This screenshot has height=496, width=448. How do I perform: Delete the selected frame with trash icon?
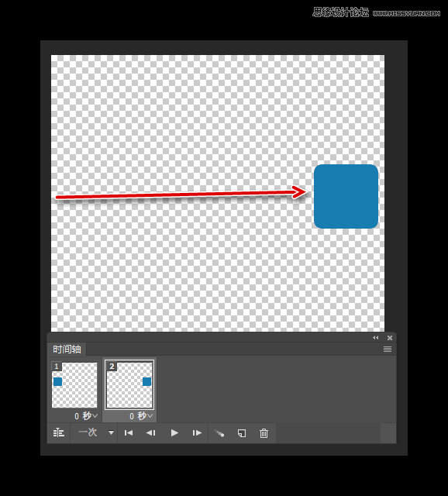pyautogui.click(x=264, y=433)
